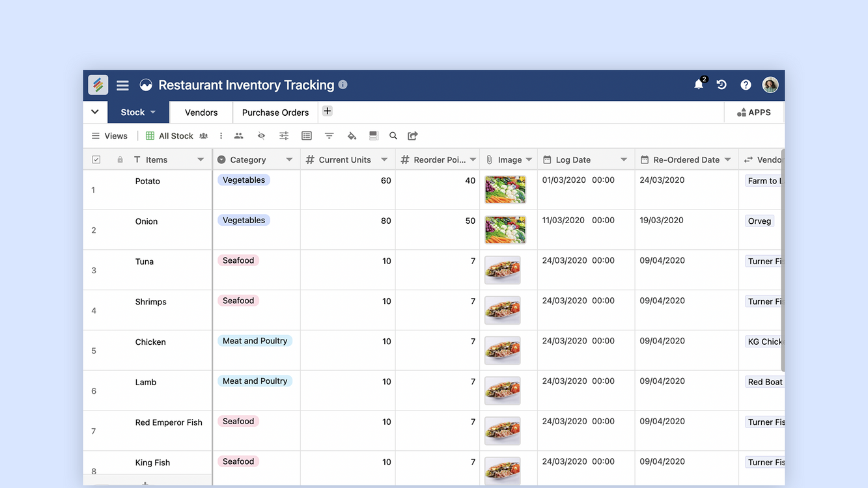Toggle the Views sidebar panel
868x488 pixels.
(x=109, y=136)
